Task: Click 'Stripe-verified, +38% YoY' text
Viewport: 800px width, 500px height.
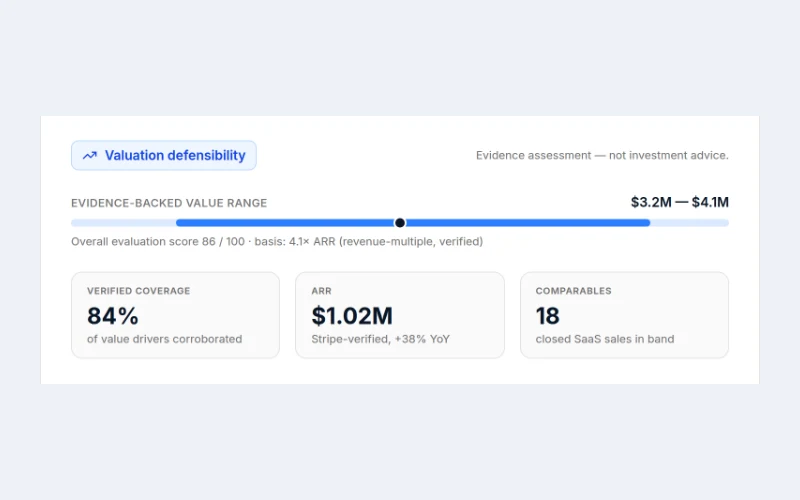Action: coord(381,339)
